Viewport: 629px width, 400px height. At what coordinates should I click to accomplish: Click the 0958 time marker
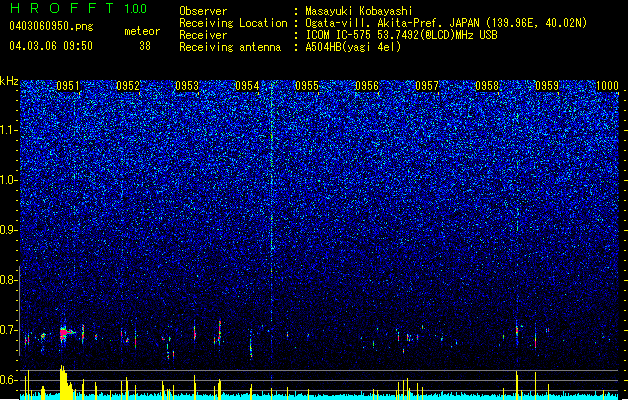487,86
